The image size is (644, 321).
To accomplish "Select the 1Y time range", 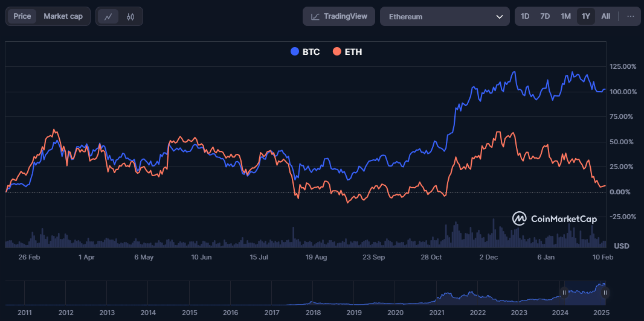I will [x=585, y=16].
